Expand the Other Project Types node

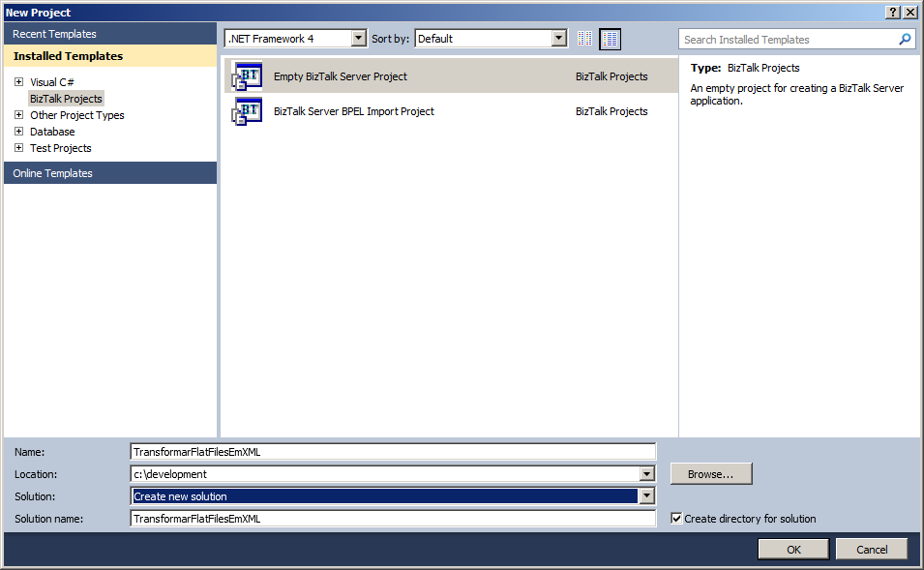coord(18,115)
